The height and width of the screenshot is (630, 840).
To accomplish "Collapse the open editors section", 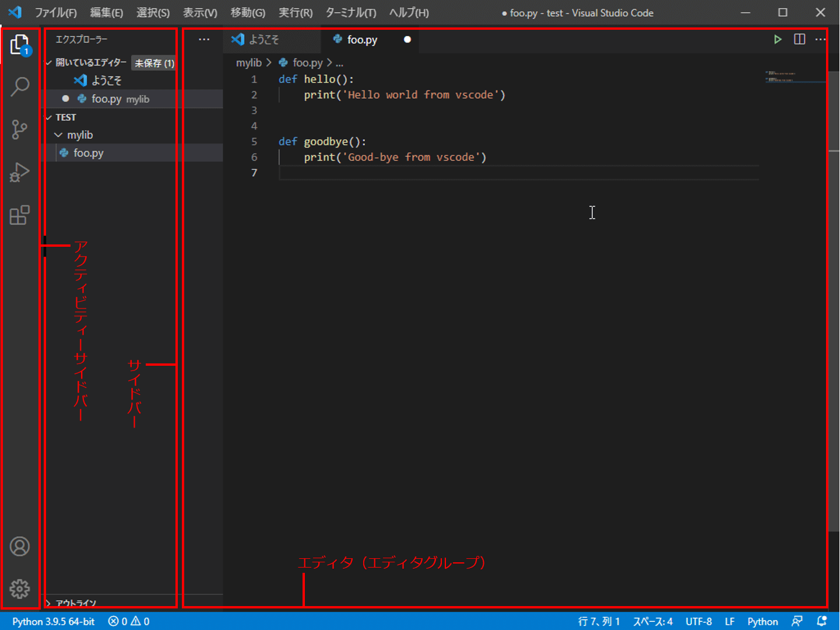I will [49, 63].
